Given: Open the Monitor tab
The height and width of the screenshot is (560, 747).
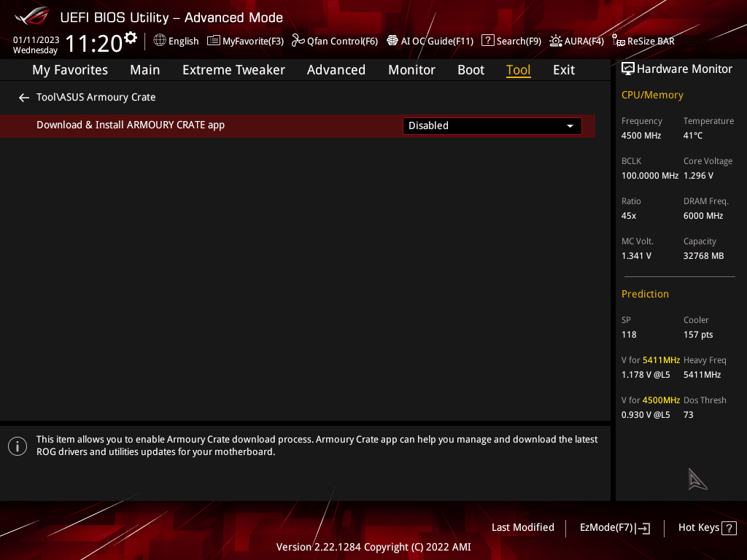Looking at the screenshot, I should pos(411,70).
